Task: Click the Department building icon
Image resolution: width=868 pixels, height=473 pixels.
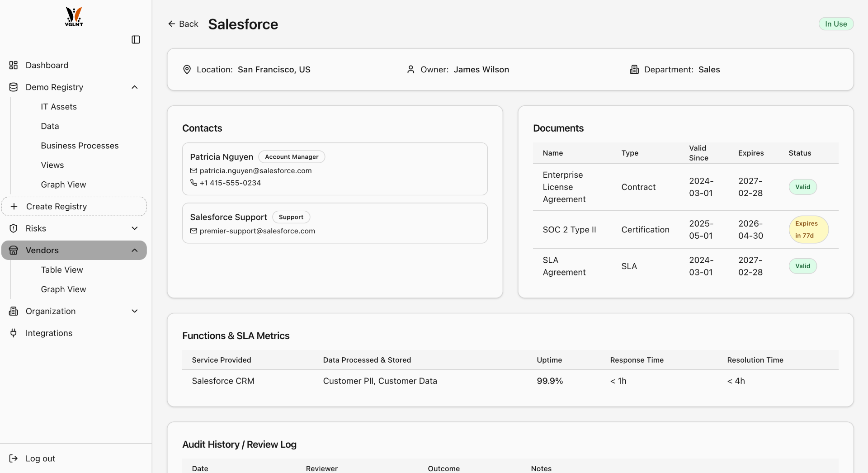Action: [x=634, y=69]
